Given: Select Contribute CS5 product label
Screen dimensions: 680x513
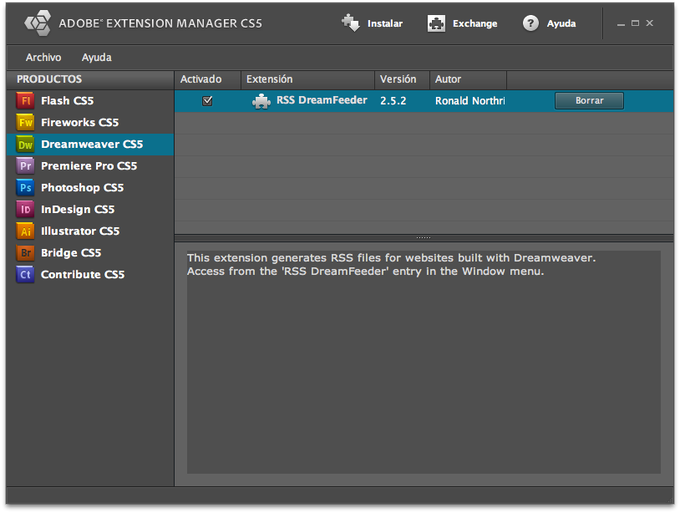Looking at the screenshot, I should point(83,274).
